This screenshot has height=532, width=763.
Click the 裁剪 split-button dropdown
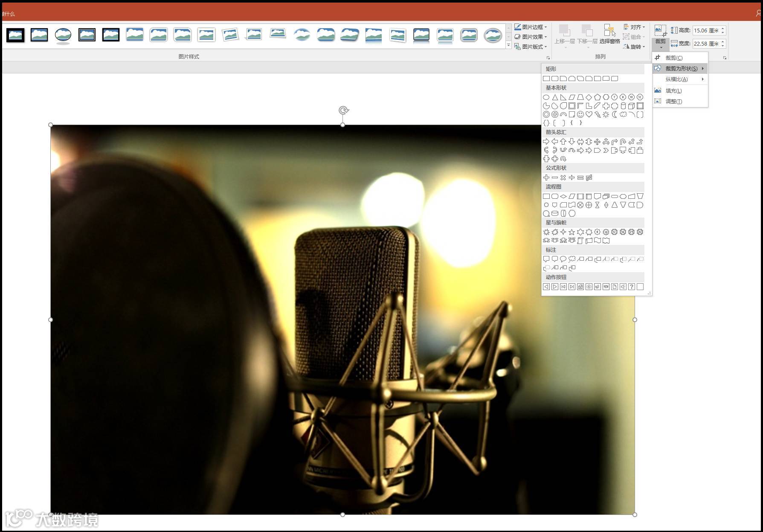click(661, 44)
